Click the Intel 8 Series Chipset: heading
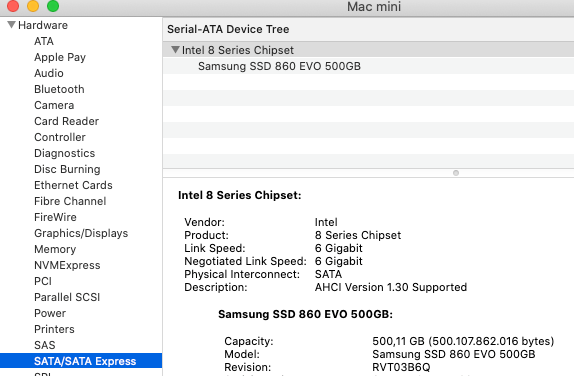This screenshot has width=574, height=376. 239,195
